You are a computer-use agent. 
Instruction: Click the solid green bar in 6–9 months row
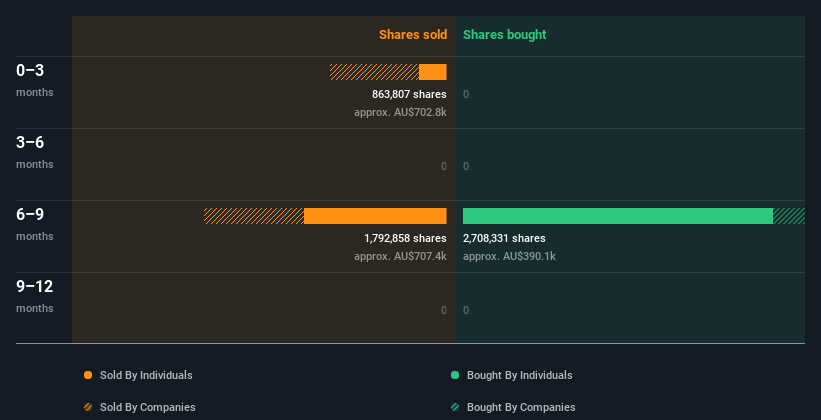[x=617, y=216]
